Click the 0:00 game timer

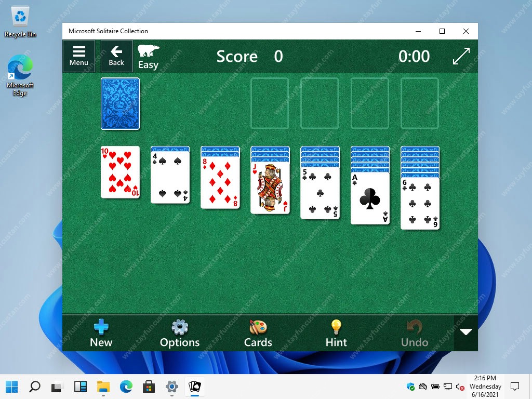tap(414, 56)
